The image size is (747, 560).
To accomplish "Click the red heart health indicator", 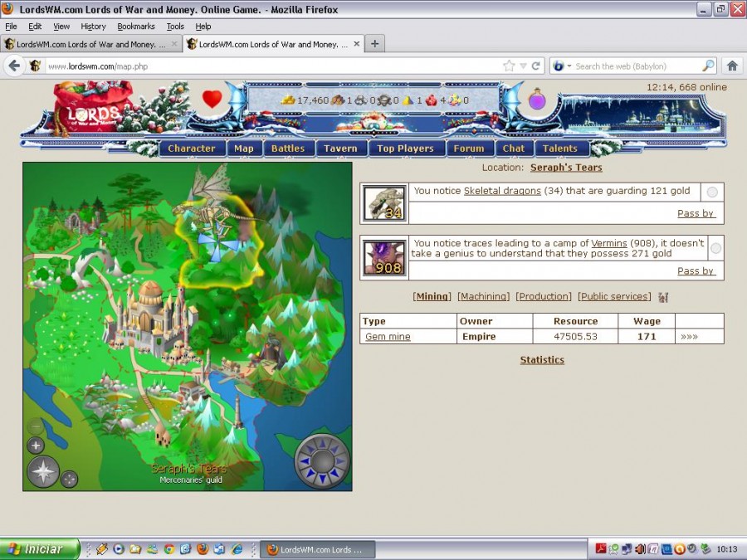I will point(212,99).
